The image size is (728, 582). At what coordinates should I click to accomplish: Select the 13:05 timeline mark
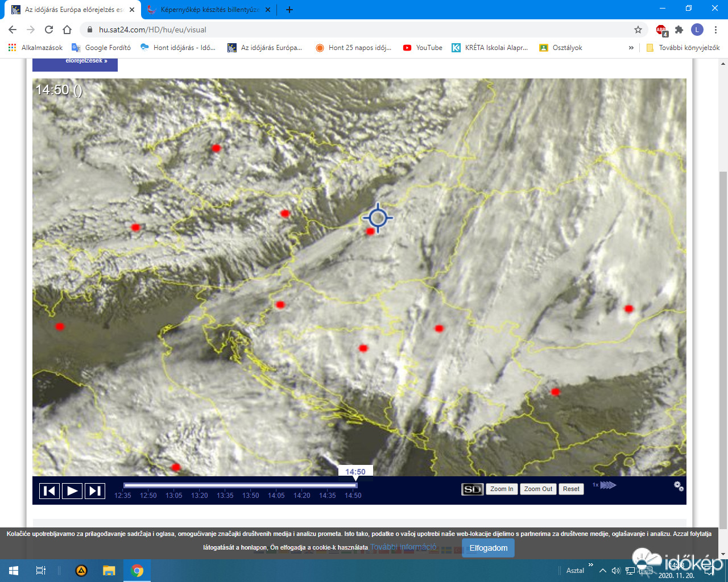click(174, 496)
